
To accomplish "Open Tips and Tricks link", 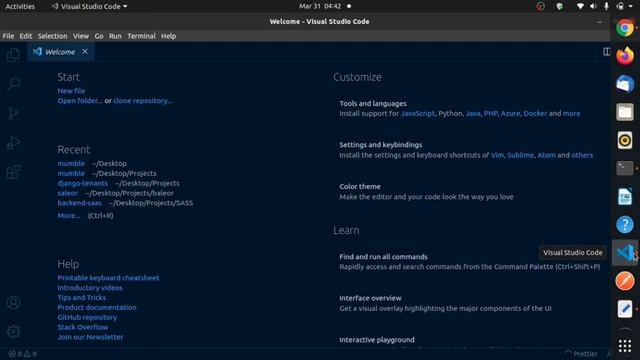I will coord(82,297).
